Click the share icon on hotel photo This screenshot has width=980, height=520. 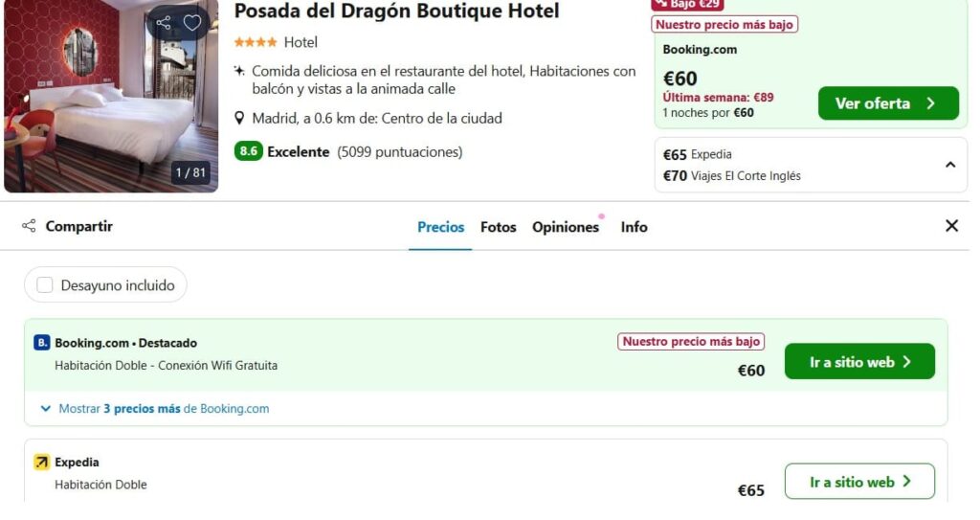(164, 23)
